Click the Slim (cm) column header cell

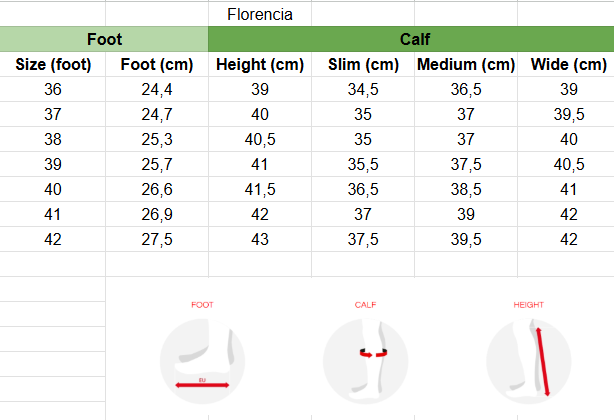click(363, 65)
